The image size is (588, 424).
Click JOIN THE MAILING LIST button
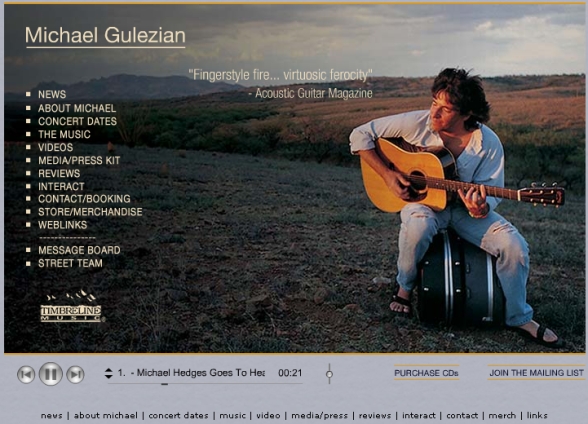536,373
